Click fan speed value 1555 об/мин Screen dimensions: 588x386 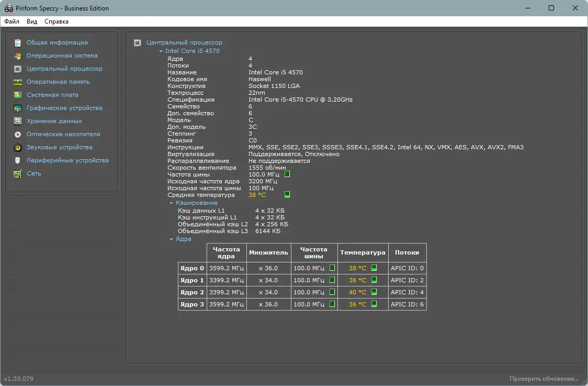click(x=267, y=168)
